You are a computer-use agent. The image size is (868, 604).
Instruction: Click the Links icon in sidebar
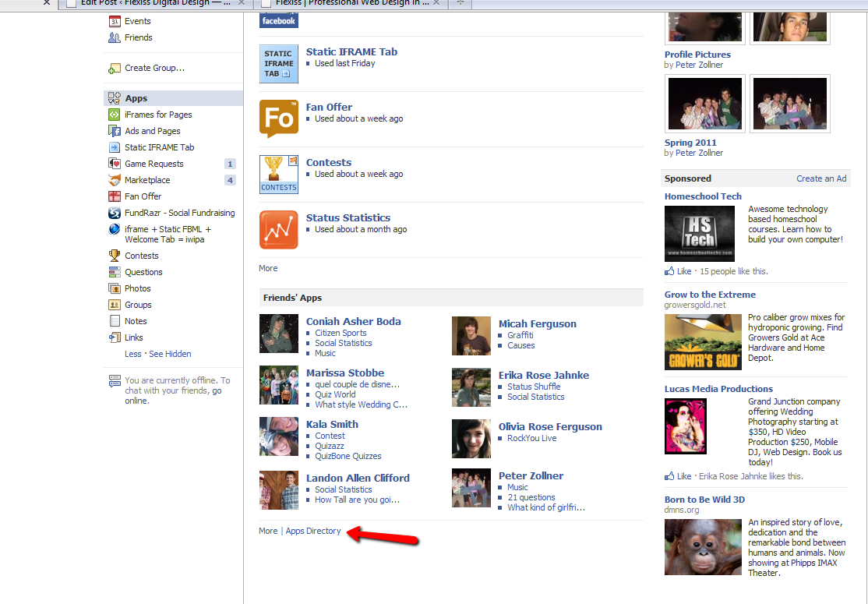tap(115, 337)
